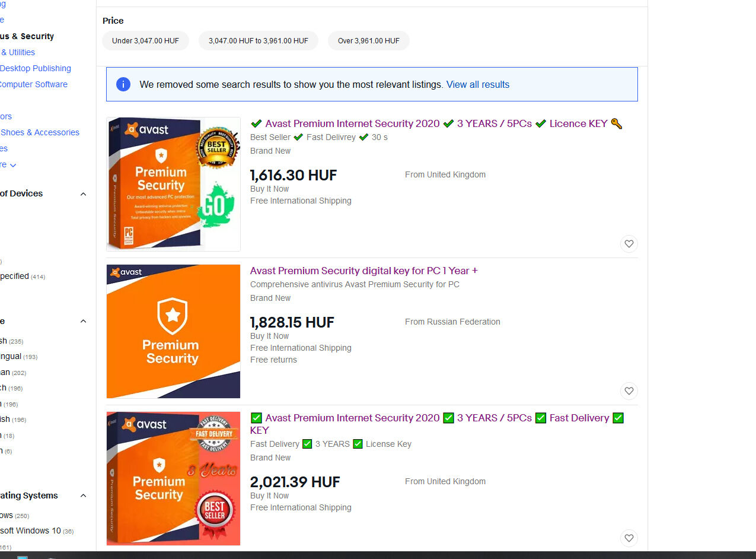Click 'From United Kingdom' on the 1,616.30 HUF listing
This screenshot has height=559, width=756.
click(445, 174)
